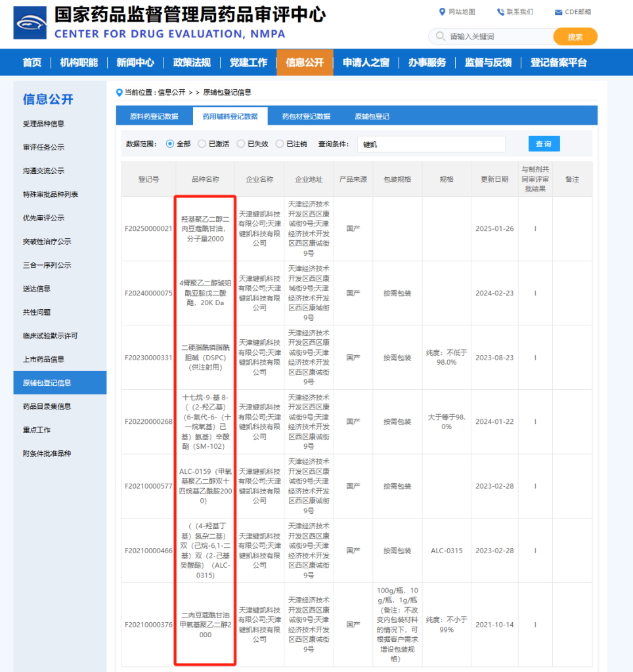Open the 新闻中心 nav menu
The width and height of the screenshot is (633, 672).
point(135,62)
